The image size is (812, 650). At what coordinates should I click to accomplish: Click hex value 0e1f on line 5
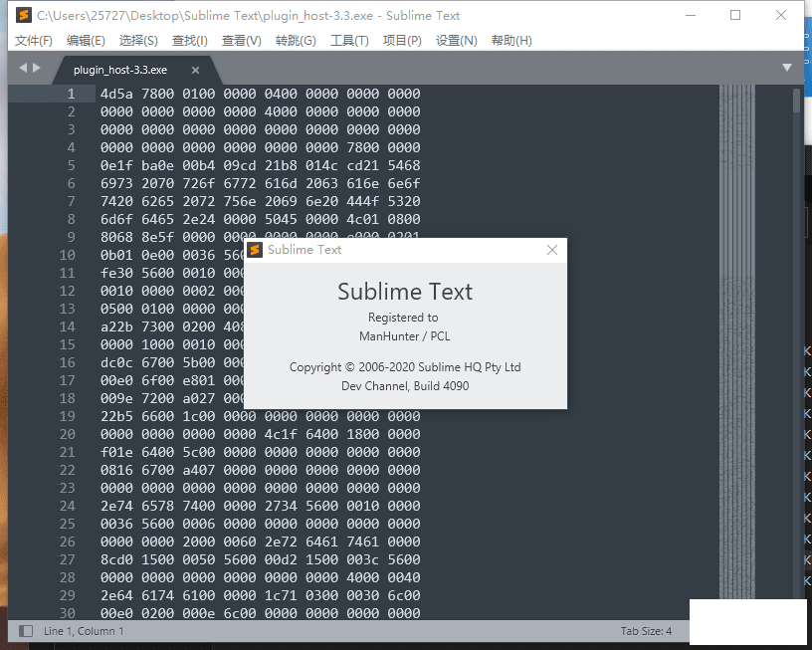[x=116, y=165]
